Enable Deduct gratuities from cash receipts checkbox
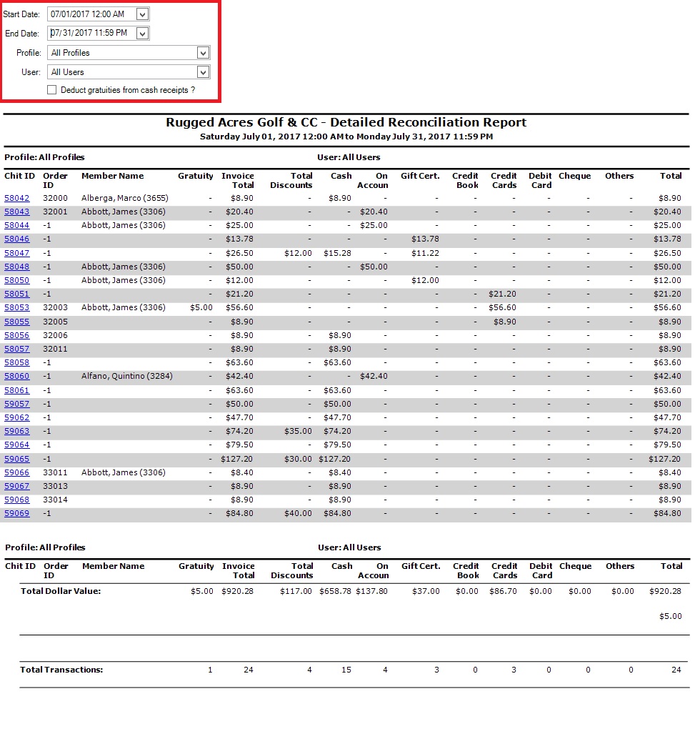The width and height of the screenshot is (700, 754). (51, 90)
